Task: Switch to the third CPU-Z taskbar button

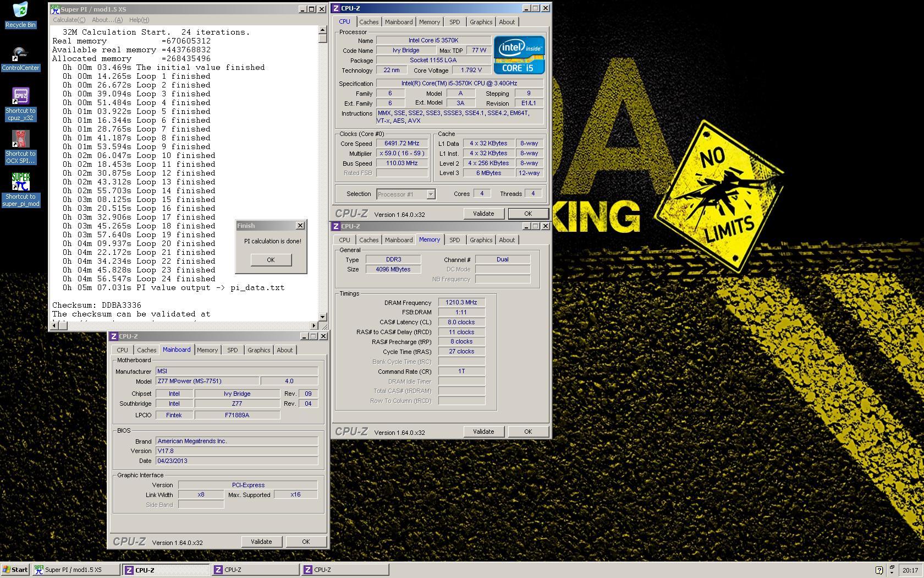Action: click(345, 570)
